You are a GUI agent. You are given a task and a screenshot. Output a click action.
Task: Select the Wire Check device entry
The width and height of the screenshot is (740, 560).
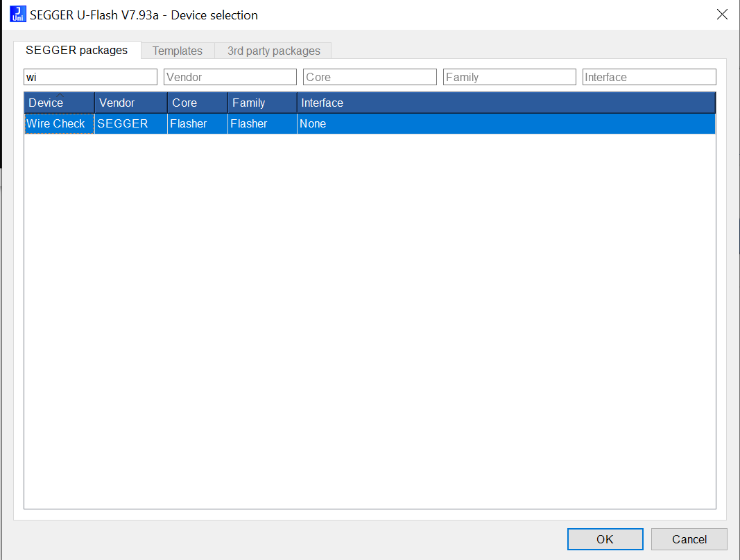[x=56, y=124]
